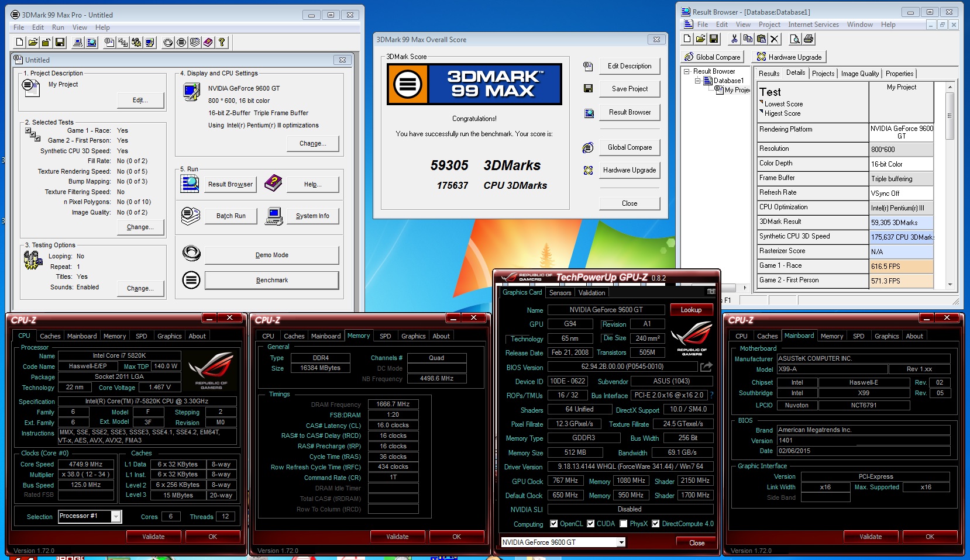Screen dimensions: 970x560
Task: Click display settings monitor icon in 3DMark toolbar
Action: (x=150, y=42)
